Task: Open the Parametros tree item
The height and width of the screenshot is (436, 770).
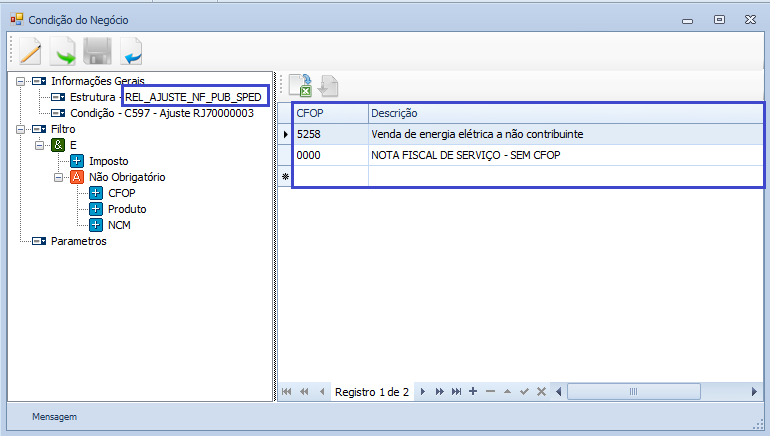Action: (x=78, y=241)
